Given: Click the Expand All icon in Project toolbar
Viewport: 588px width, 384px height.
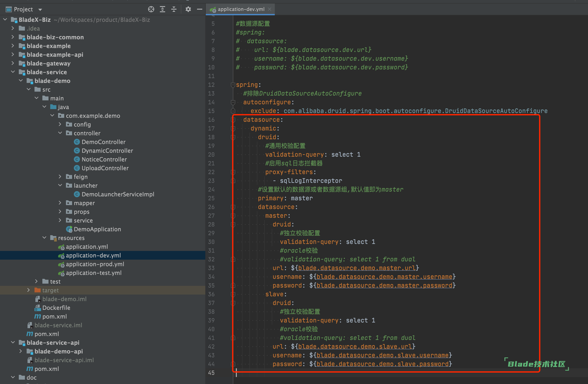Looking at the screenshot, I should coord(163,9).
